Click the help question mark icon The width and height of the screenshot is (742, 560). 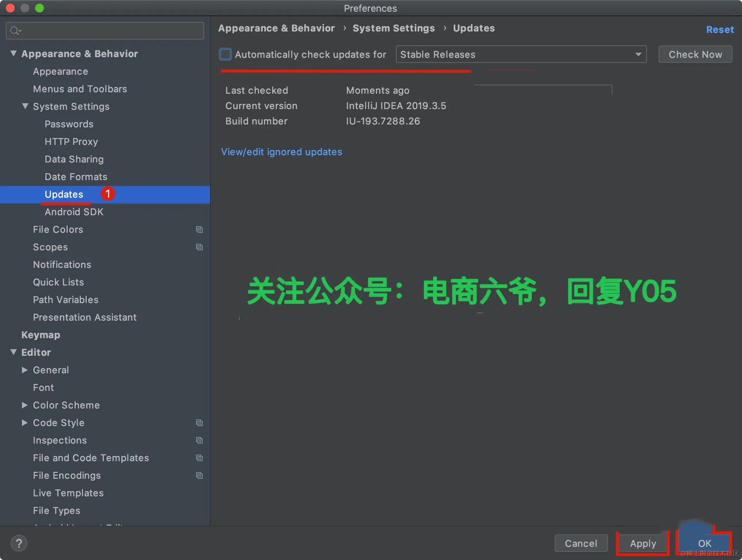19,543
